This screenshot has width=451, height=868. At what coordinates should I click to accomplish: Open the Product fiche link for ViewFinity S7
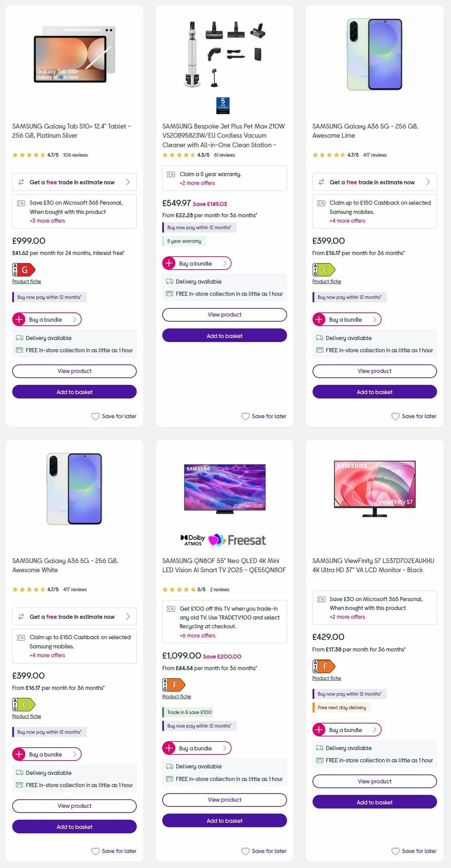click(326, 678)
